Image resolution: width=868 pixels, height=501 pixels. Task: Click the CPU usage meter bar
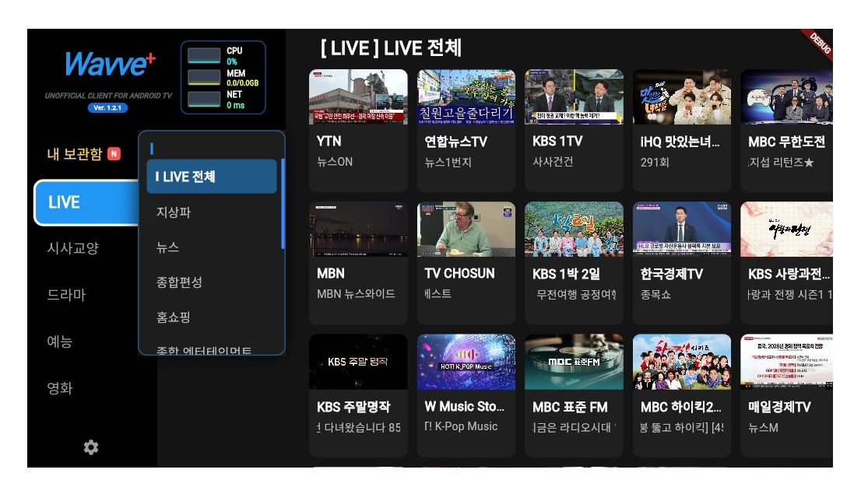(x=204, y=55)
